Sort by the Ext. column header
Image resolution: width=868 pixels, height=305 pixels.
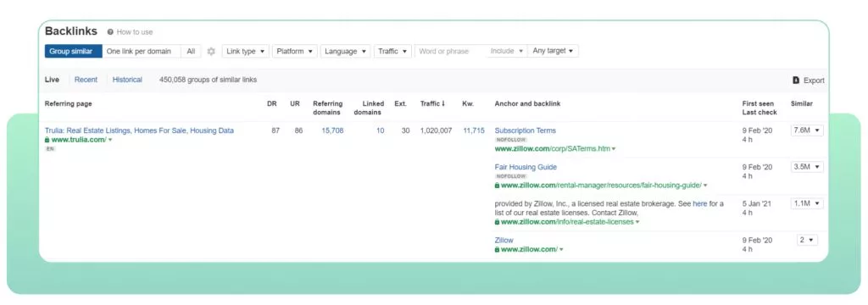[400, 103]
